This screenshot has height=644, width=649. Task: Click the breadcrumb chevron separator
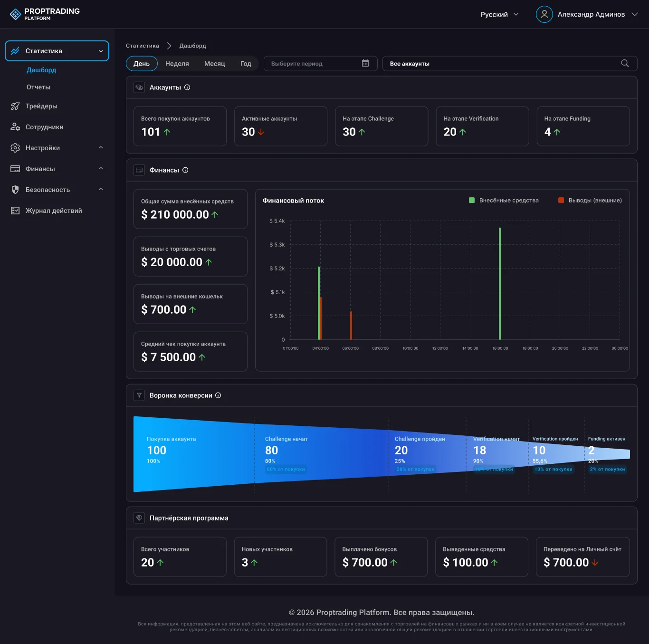(x=169, y=46)
